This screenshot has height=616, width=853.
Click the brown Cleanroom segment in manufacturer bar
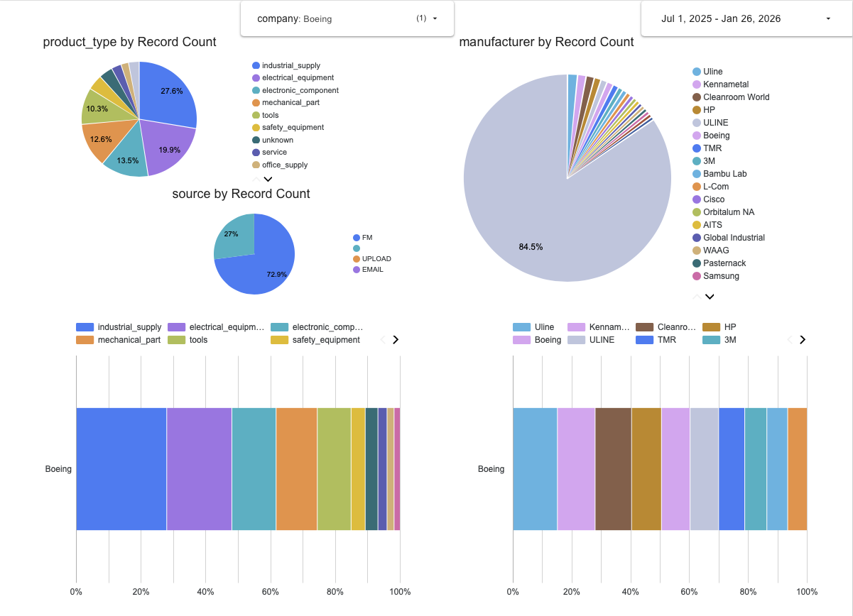[613, 468]
